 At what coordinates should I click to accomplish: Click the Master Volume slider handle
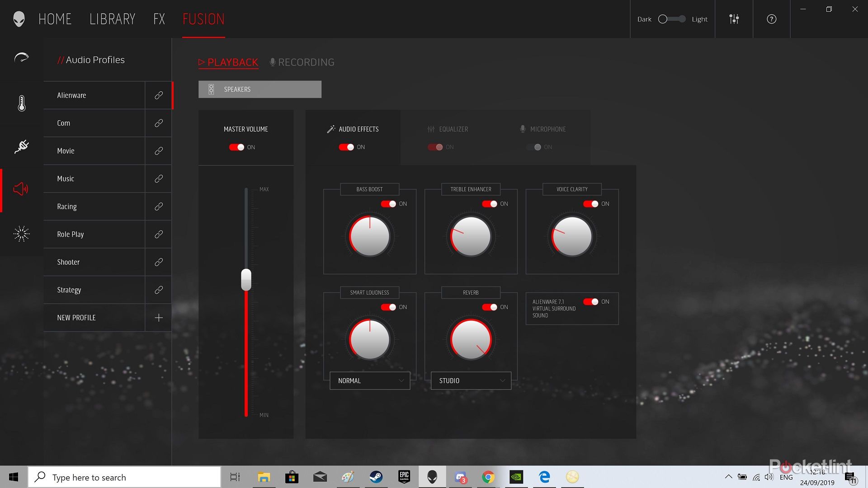(246, 280)
